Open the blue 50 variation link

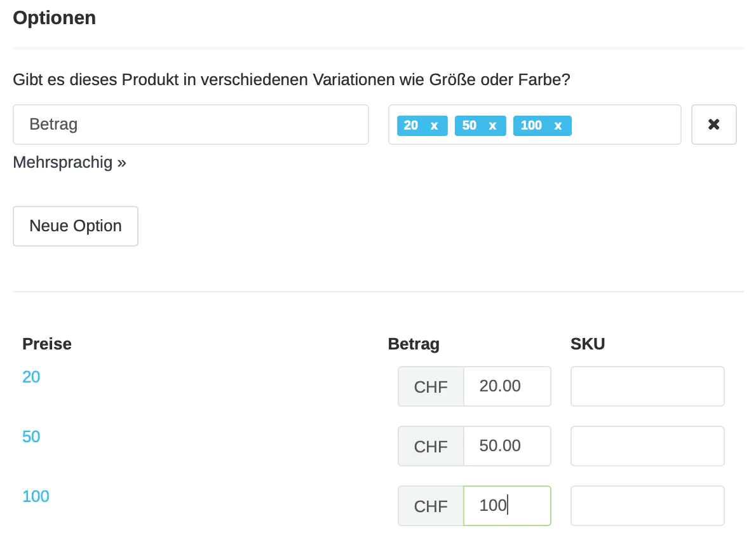coord(31,437)
